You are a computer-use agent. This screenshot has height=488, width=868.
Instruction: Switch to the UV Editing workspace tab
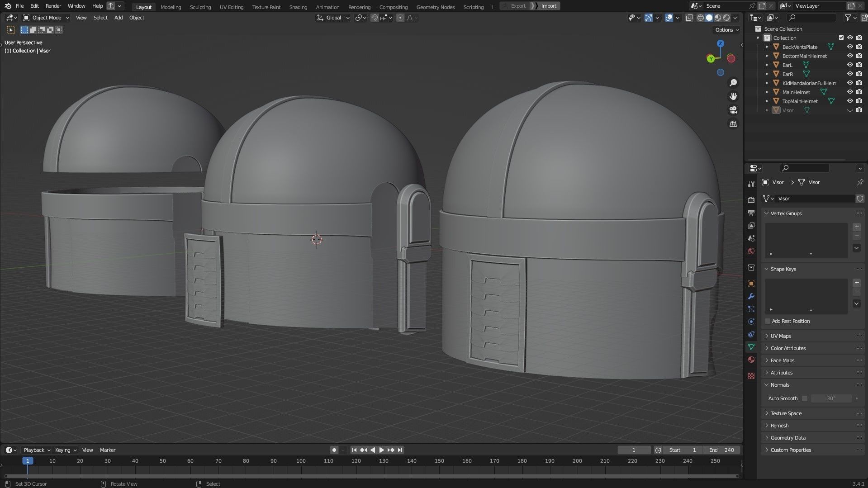coord(232,7)
